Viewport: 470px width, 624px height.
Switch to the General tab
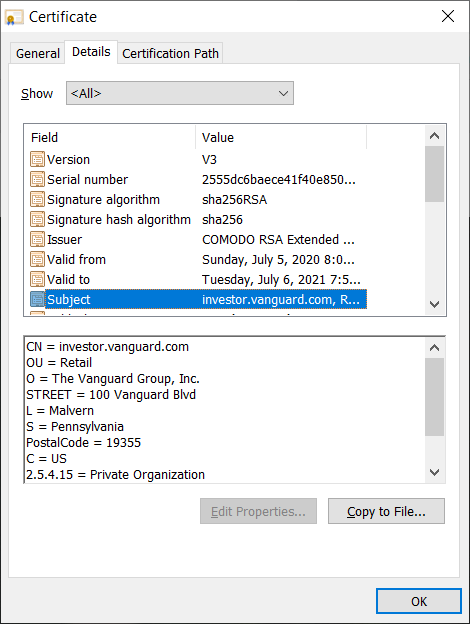click(x=37, y=53)
